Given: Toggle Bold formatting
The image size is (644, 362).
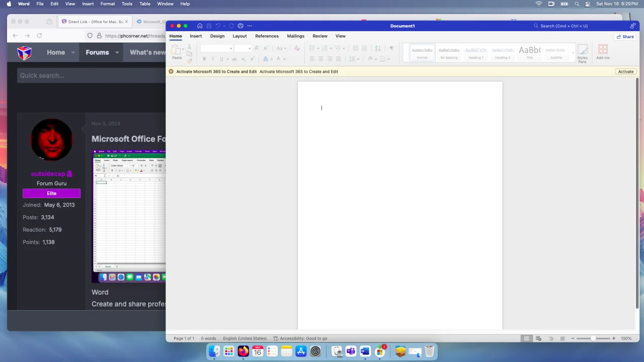Looking at the screenshot, I should pyautogui.click(x=204, y=59).
